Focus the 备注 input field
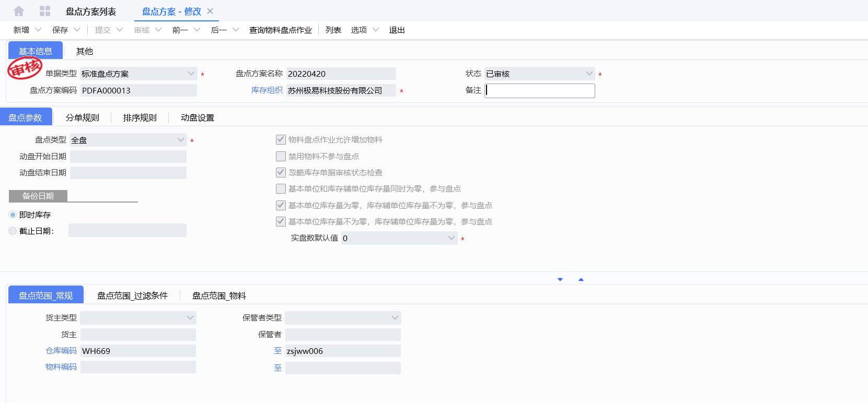This screenshot has width=868, height=403. point(540,90)
